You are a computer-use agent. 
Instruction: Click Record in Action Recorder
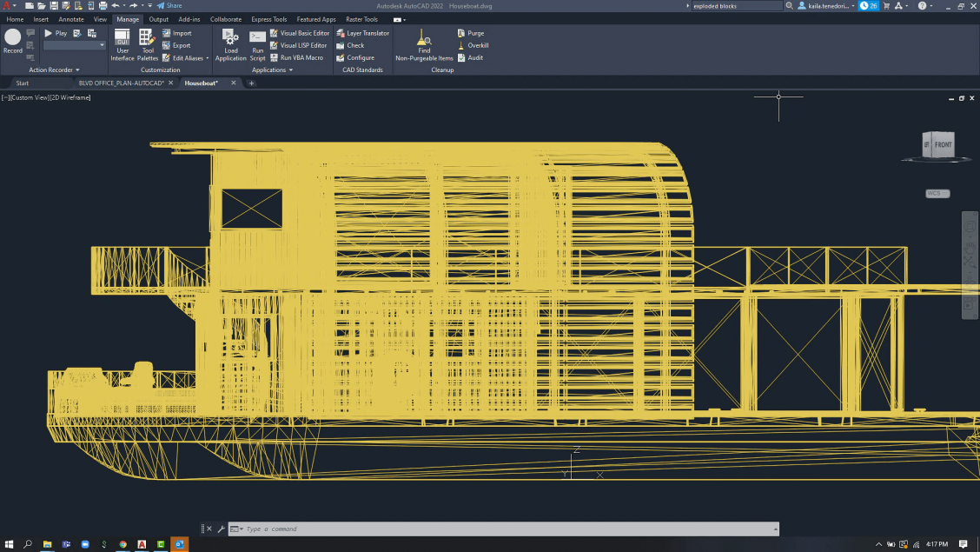coord(12,39)
